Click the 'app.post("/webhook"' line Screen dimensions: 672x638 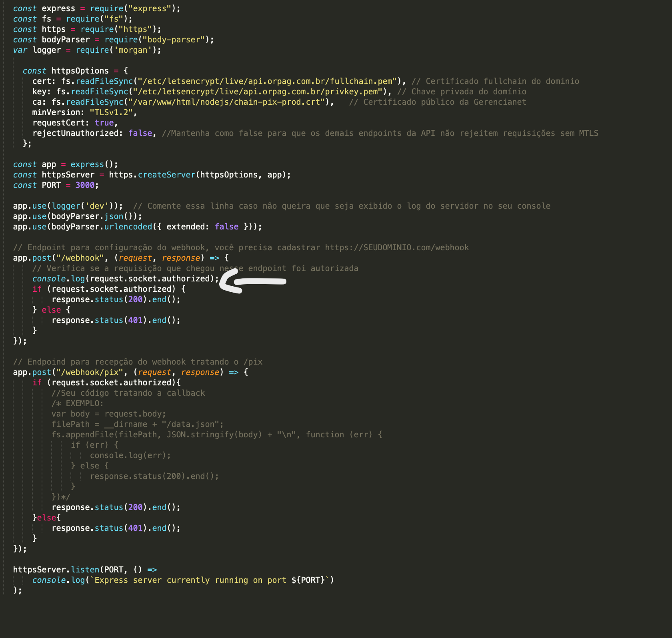[x=121, y=258]
